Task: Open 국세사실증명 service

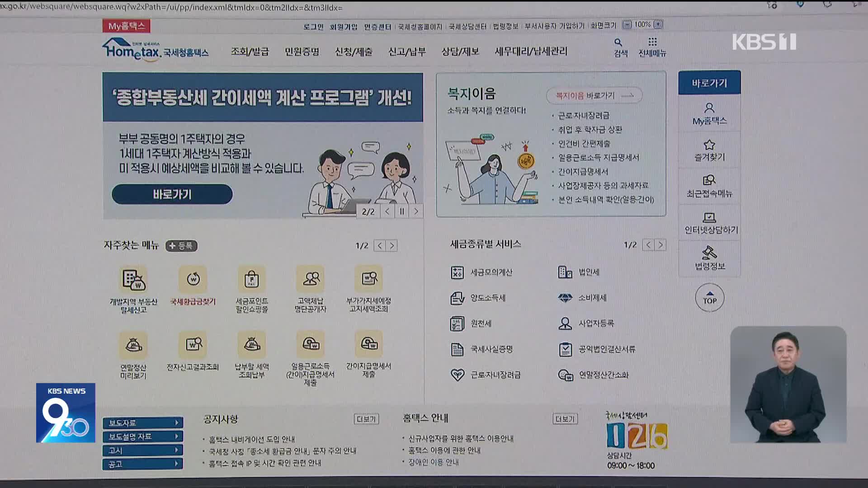Action: (x=482, y=349)
